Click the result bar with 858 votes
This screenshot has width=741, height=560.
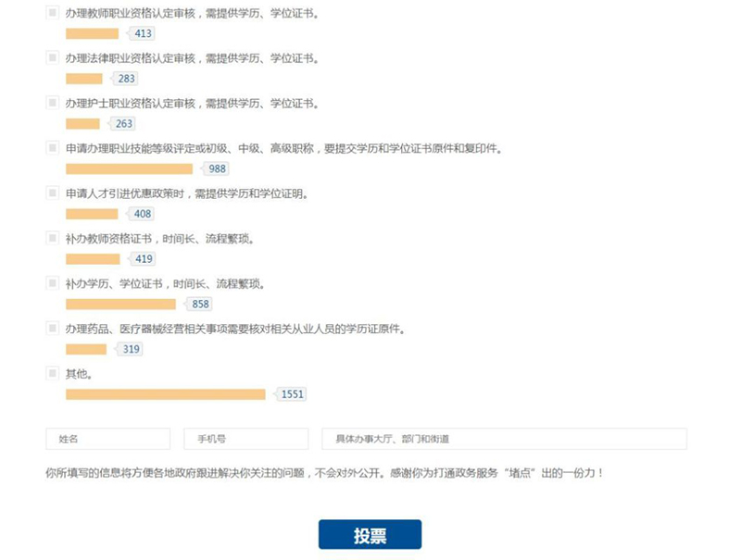click(120, 305)
